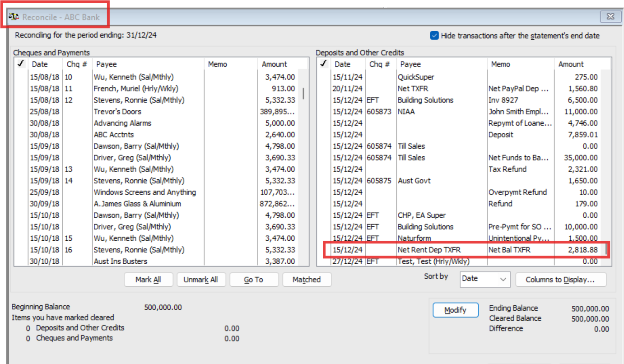The image size is (624, 364).
Task: Select the Aust Ins Busters payment row
Action: [156, 261]
